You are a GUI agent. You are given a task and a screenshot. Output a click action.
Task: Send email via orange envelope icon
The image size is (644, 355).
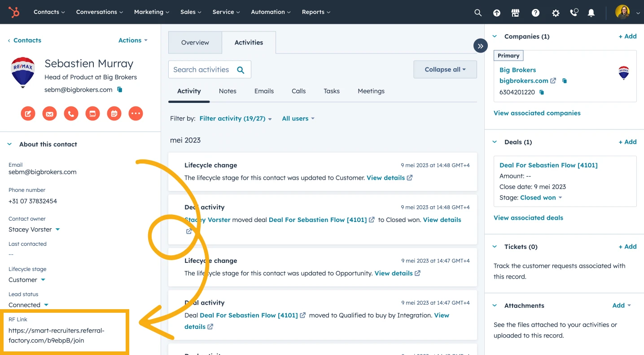[x=49, y=114]
